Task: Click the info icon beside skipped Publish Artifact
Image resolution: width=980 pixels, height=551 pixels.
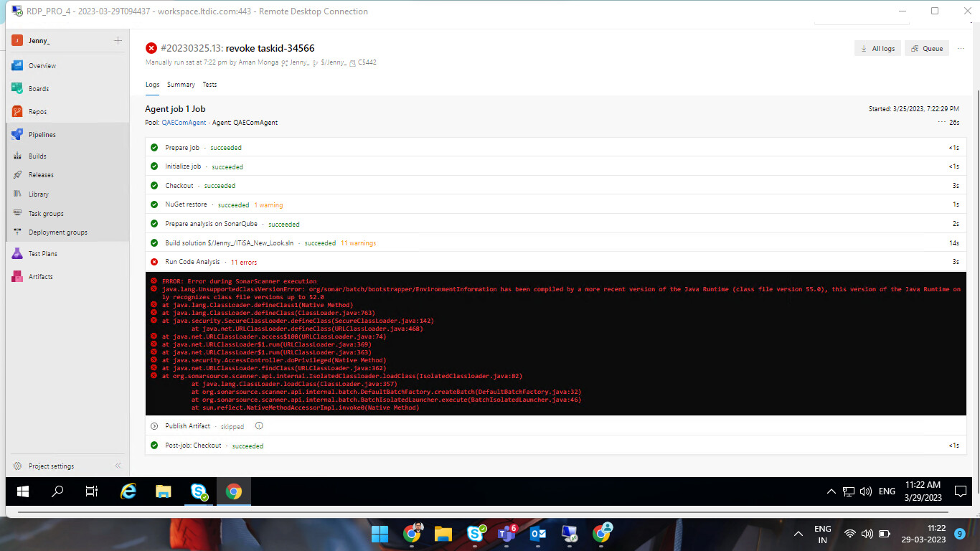Action: point(258,425)
